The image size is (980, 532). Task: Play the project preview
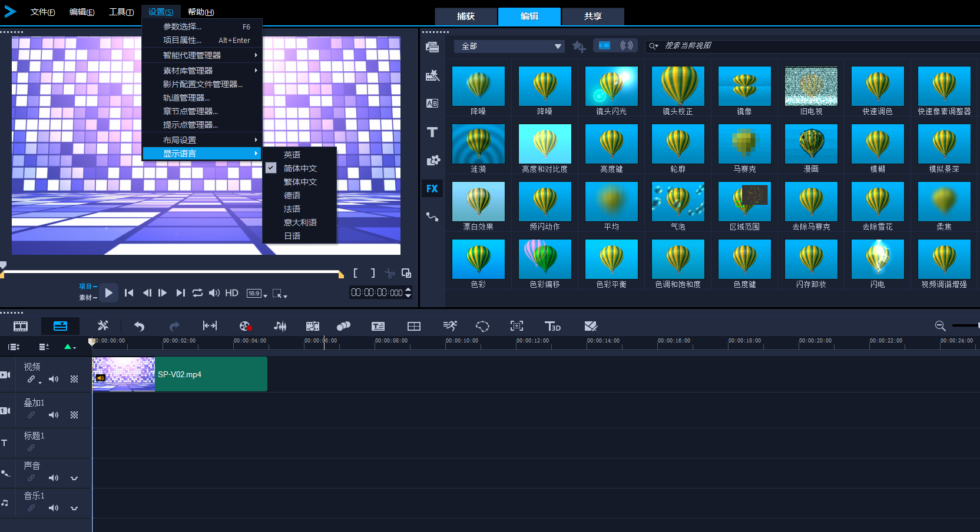pos(108,292)
